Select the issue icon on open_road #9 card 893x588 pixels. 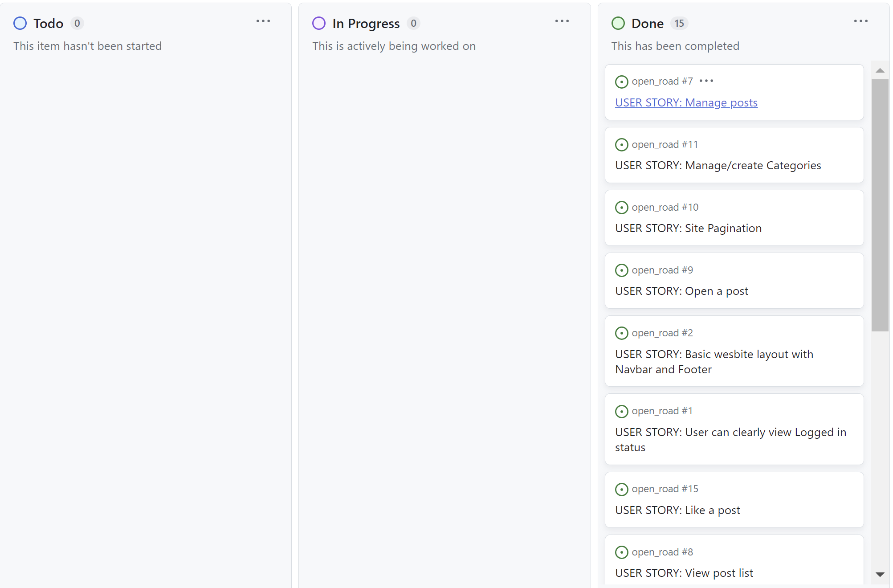(x=622, y=270)
